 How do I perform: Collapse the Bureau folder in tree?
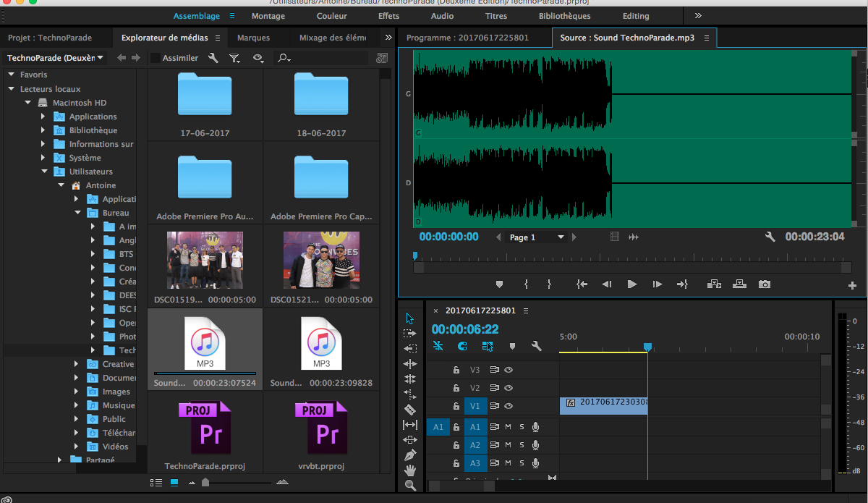(x=77, y=213)
